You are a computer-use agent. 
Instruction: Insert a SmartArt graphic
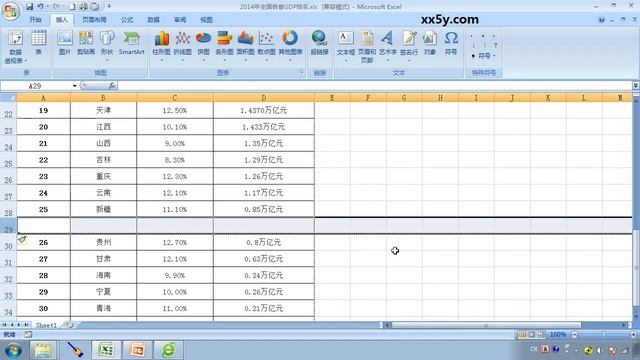[131, 43]
